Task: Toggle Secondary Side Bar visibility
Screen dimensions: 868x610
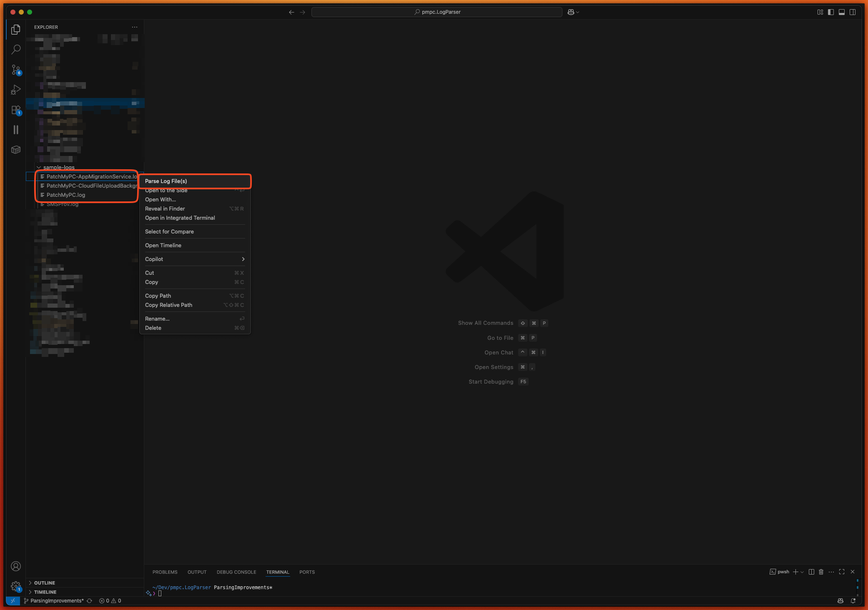Action: 853,12
